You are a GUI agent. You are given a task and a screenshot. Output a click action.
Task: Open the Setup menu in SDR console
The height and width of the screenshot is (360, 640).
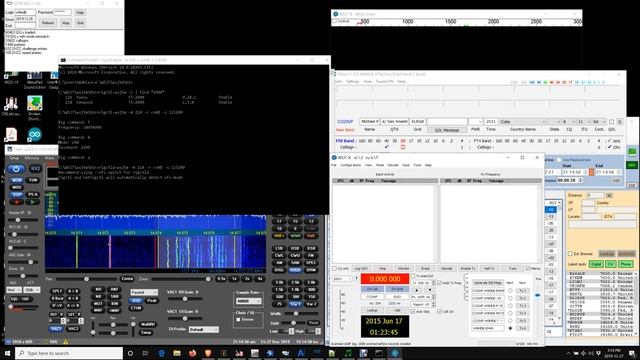14,158
